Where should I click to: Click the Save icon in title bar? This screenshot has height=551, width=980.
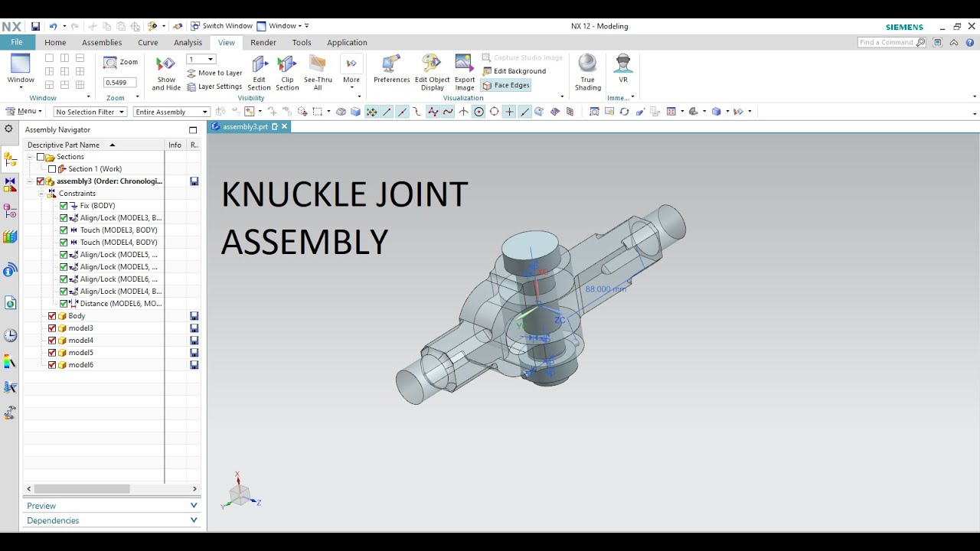click(x=35, y=26)
